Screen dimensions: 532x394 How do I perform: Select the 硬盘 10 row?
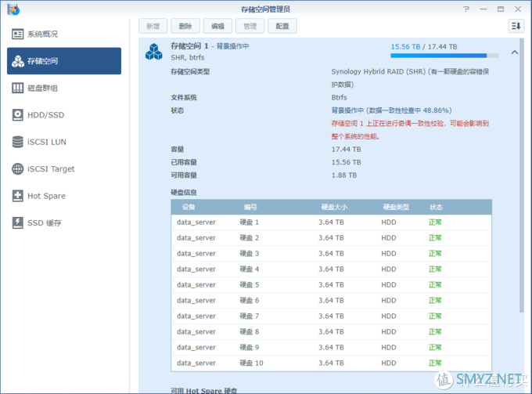(x=331, y=363)
